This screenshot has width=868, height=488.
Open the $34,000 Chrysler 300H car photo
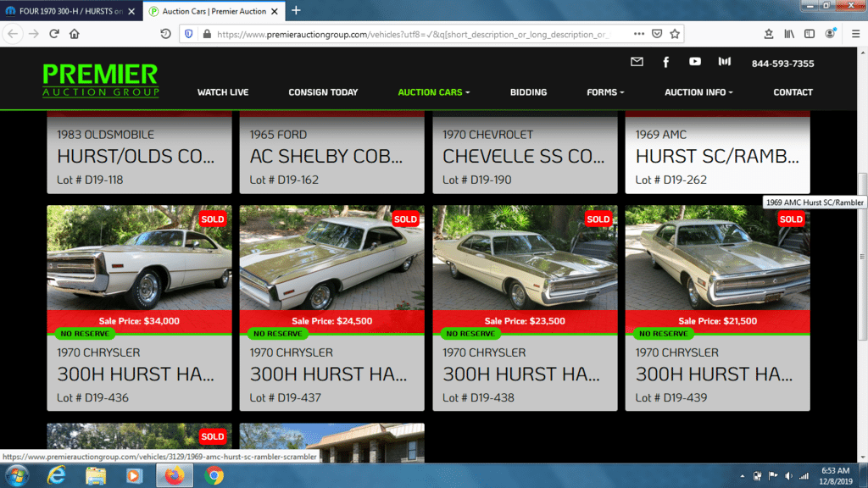[x=139, y=258]
